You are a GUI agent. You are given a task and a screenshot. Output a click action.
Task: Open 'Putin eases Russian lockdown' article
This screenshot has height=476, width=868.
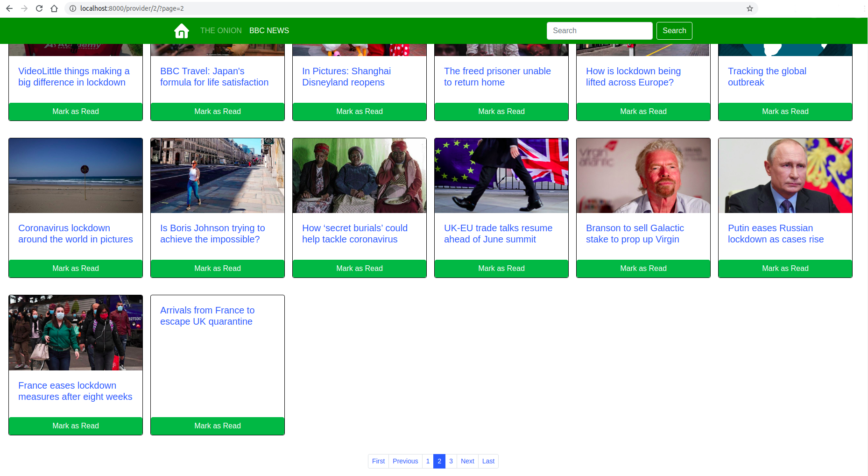776,234
